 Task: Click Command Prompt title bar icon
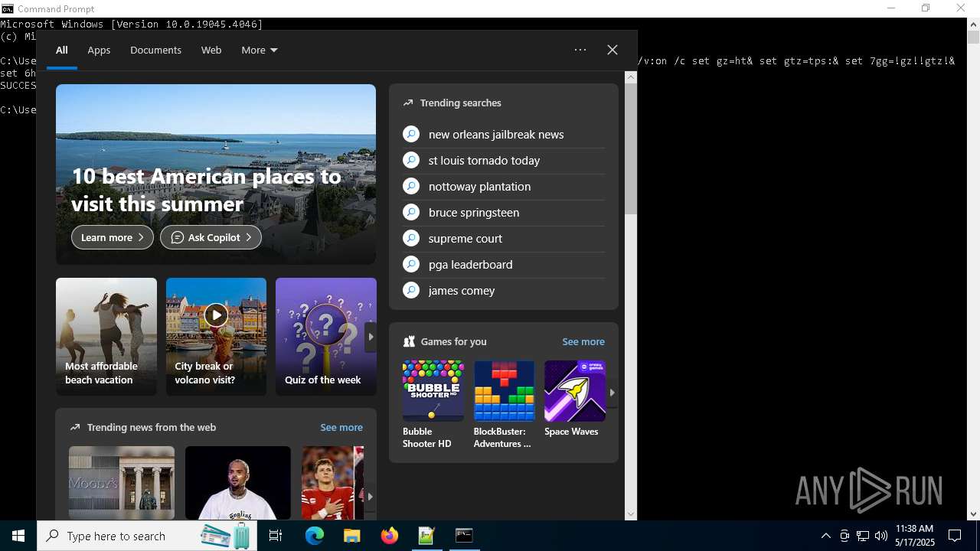8,8
